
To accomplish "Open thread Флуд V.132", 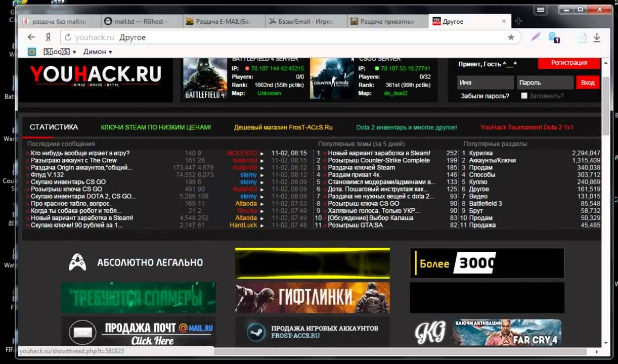I will [47, 175].
